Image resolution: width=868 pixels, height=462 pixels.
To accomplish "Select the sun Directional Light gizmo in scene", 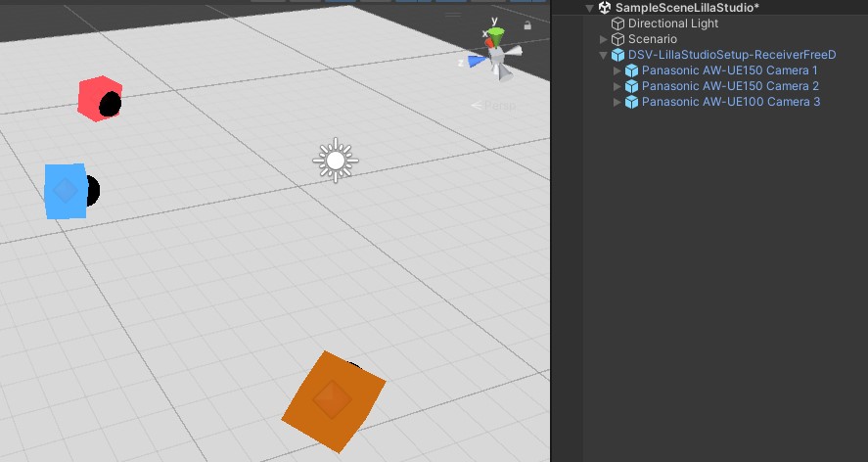I will (x=336, y=160).
